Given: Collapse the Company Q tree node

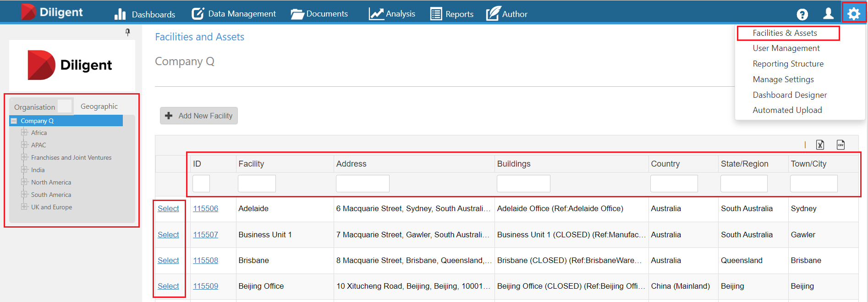Looking at the screenshot, I should pos(14,121).
